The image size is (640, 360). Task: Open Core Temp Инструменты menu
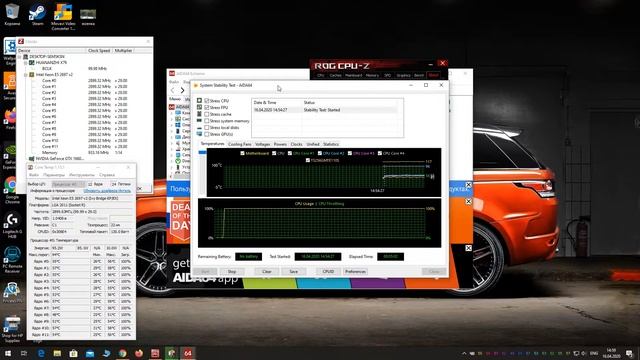click(82, 175)
